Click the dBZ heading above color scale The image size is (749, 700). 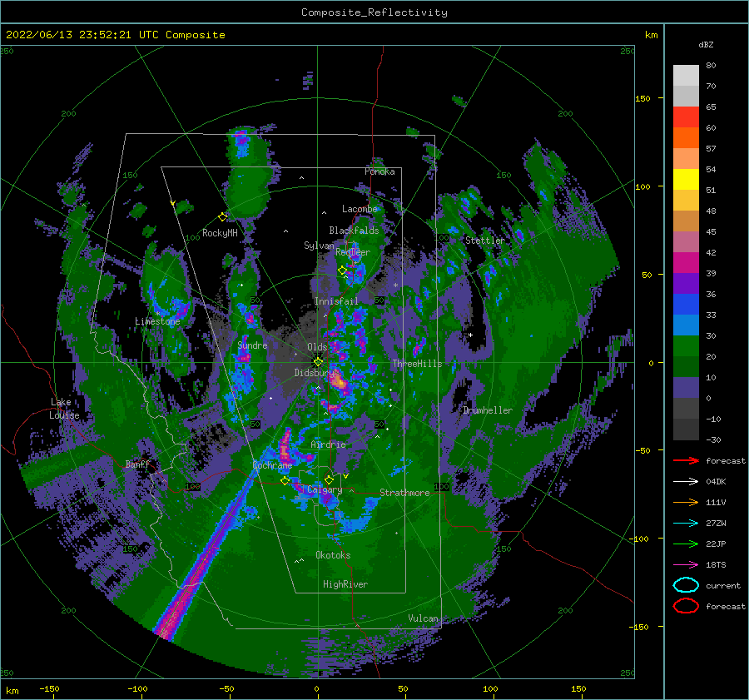706,44
